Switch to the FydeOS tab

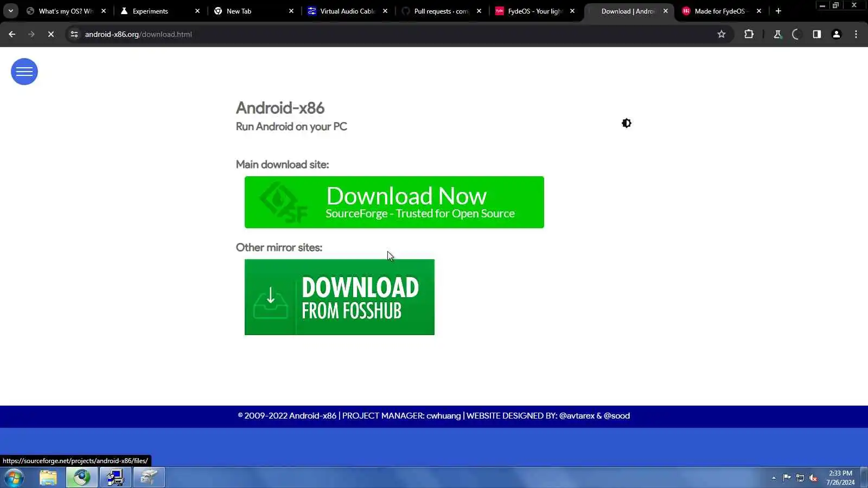(x=534, y=11)
